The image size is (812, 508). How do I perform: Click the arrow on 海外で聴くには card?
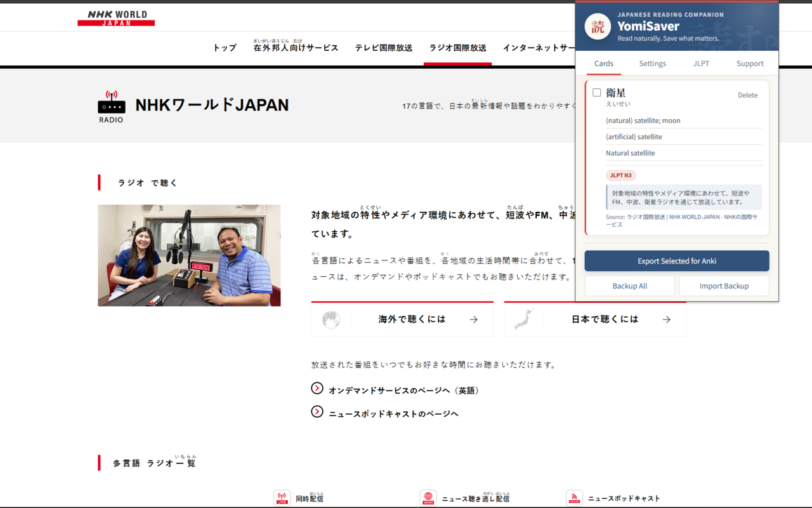(473, 319)
